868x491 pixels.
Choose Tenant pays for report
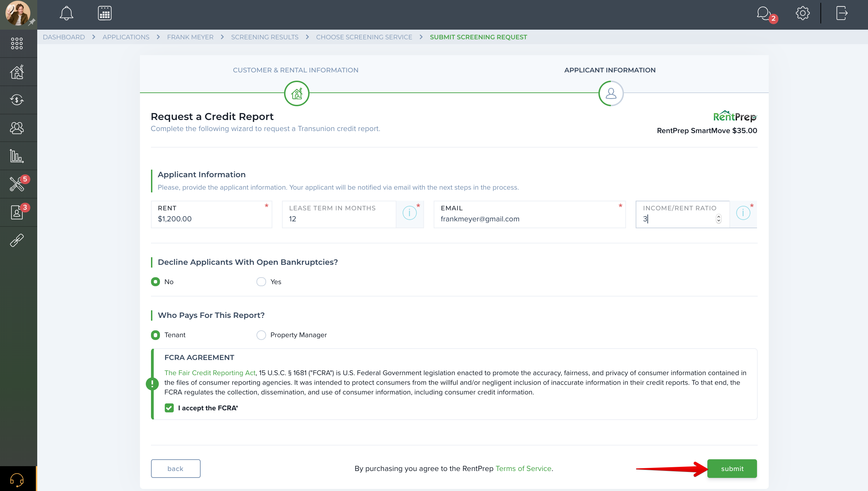click(155, 335)
